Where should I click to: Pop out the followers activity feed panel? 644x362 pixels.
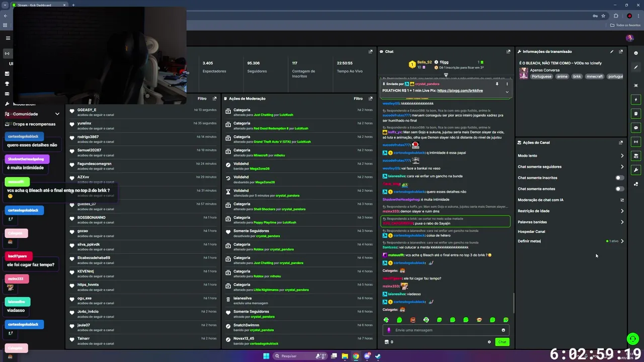tap(215, 99)
